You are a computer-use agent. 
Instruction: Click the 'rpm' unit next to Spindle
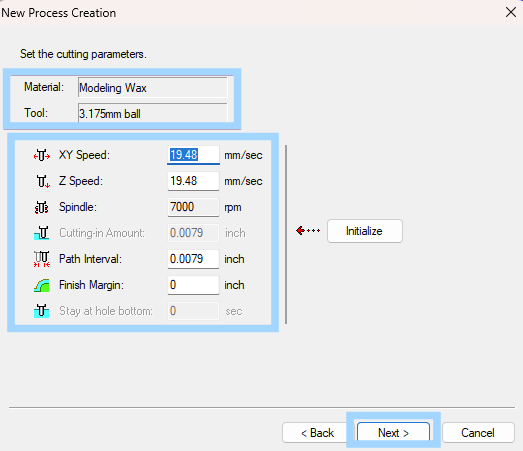(x=233, y=207)
